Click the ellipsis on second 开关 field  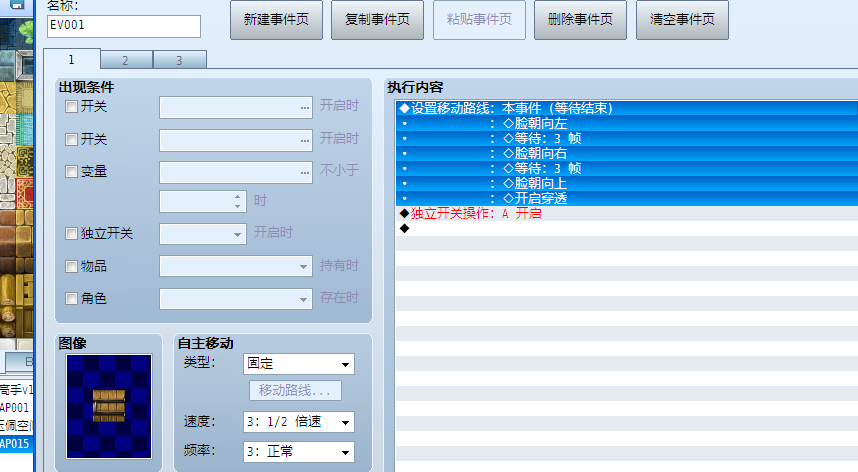point(304,139)
